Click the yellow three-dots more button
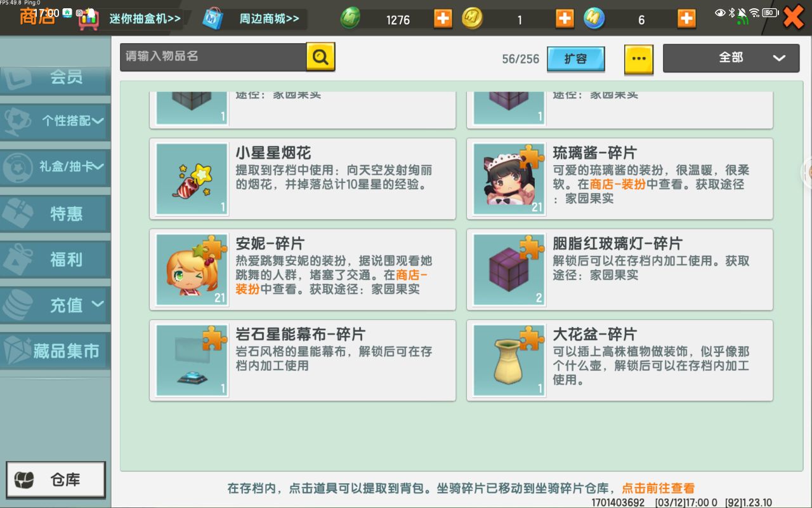 click(639, 59)
